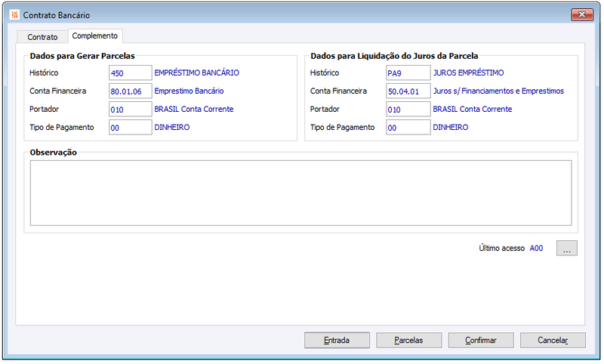Image resolution: width=604 pixels, height=364 pixels.
Task: Click Tipo de Pagamento field in Liquidação do Juros
Action: pos(408,128)
